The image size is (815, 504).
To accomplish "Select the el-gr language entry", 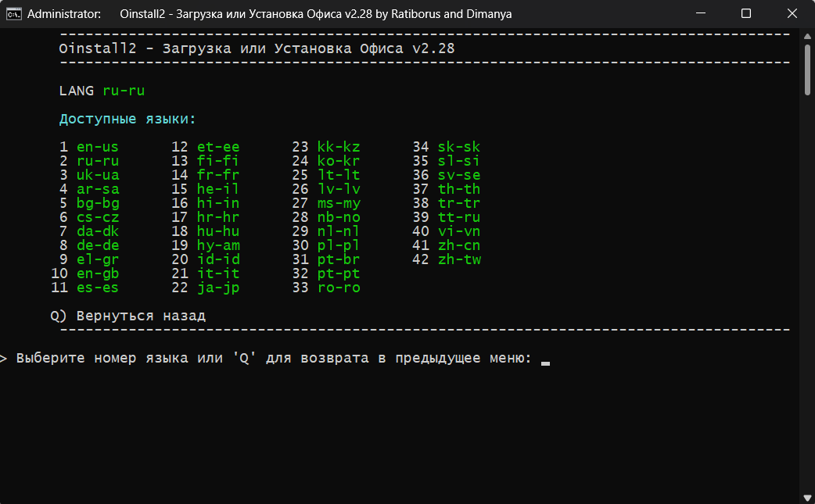I will click(x=97, y=259).
